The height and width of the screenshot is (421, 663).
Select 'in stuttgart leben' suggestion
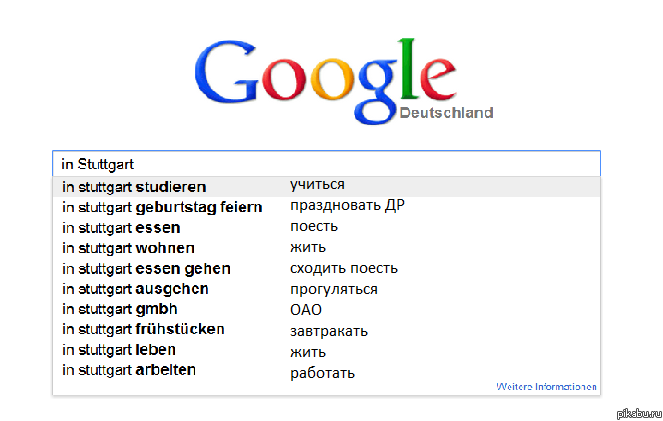coord(119,350)
